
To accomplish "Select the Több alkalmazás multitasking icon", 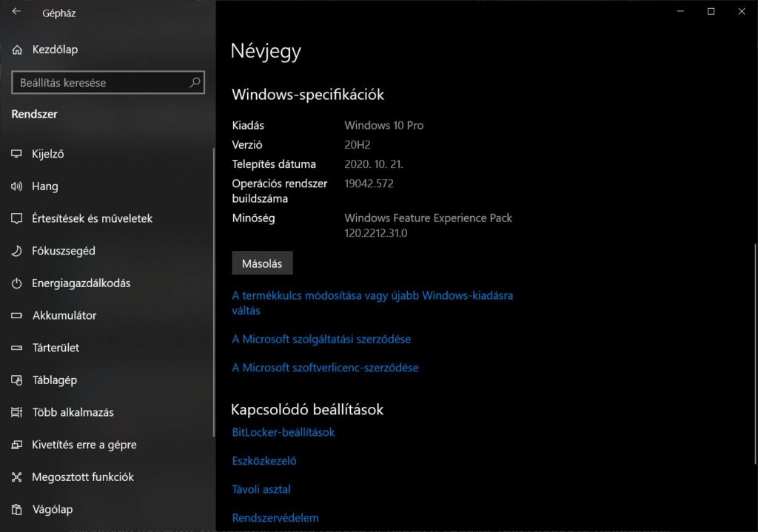I will coord(16,412).
